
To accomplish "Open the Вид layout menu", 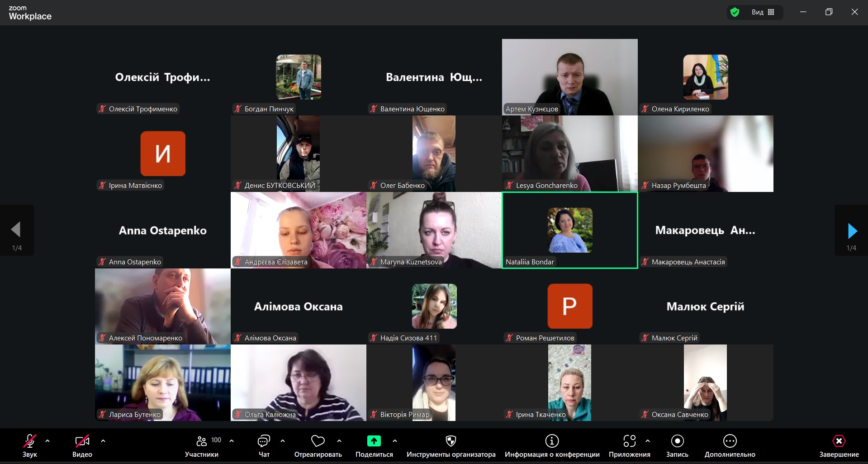I will point(763,12).
